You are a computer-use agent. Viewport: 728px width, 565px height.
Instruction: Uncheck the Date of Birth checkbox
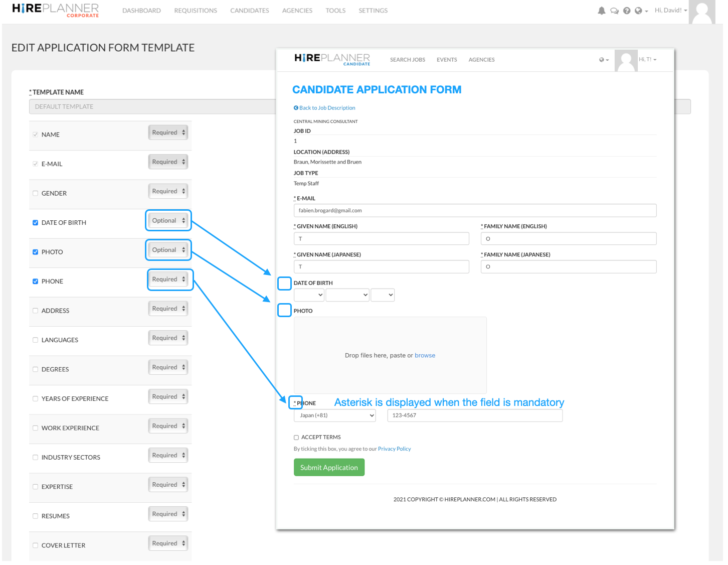(x=35, y=223)
